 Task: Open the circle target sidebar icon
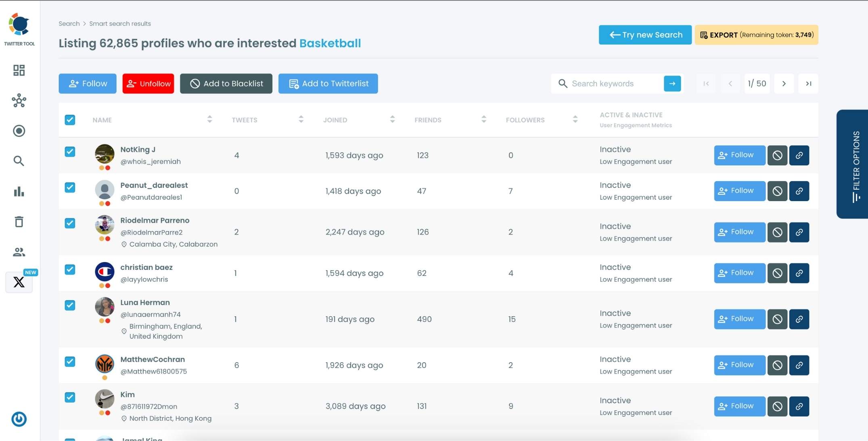point(19,131)
